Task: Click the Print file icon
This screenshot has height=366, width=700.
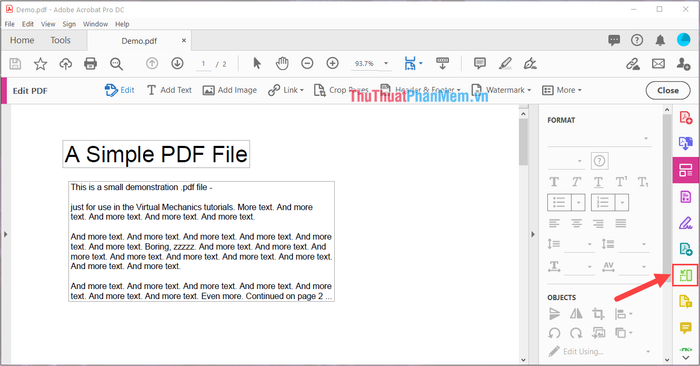Action: coord(90,64)
